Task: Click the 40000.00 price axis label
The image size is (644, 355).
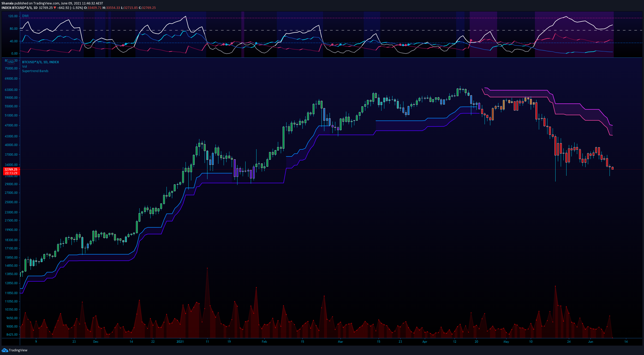Action: [x=11, y=145]
